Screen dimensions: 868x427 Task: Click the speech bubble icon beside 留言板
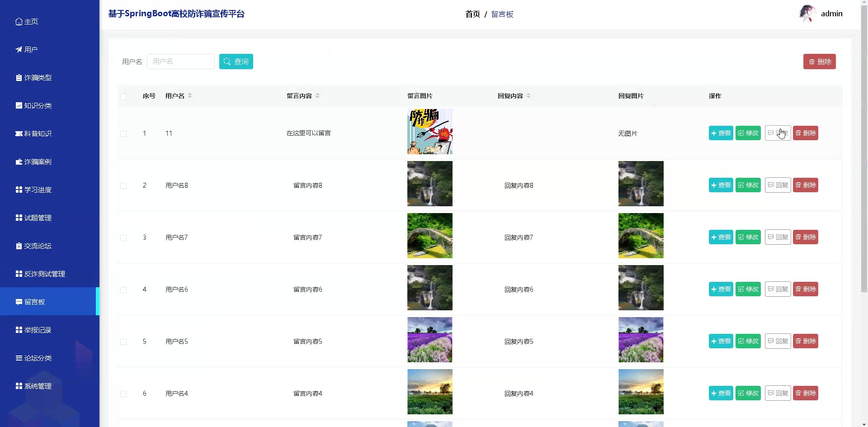click(19, 302)
